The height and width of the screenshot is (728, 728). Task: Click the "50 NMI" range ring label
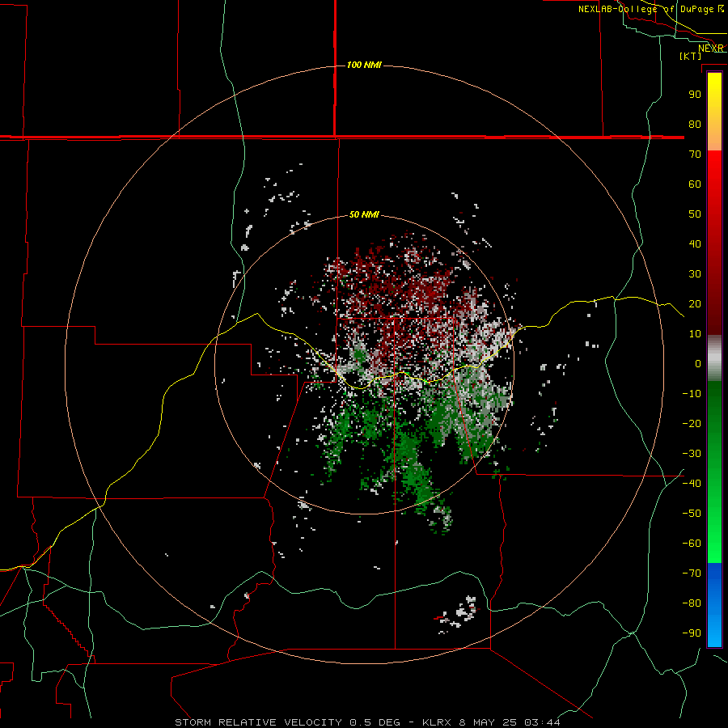pyautogui.click(x=364, y=214)
